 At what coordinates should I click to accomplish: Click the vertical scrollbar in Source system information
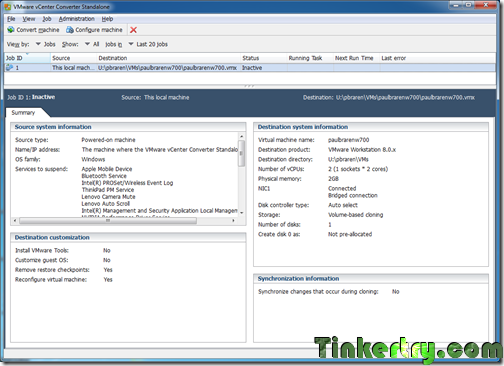click(x=242, y=153)
